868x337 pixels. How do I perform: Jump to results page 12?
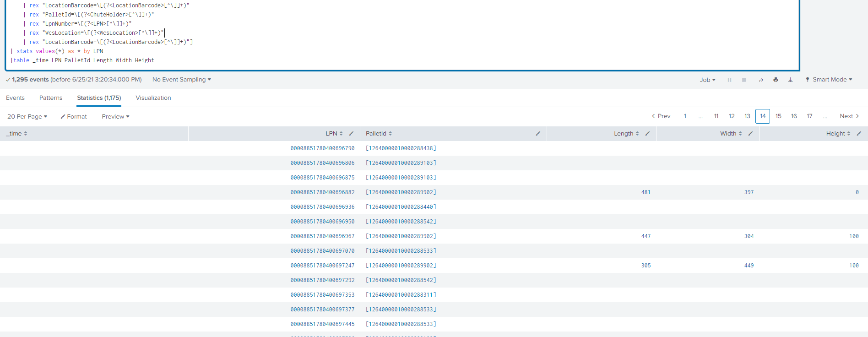click(732, 116)
